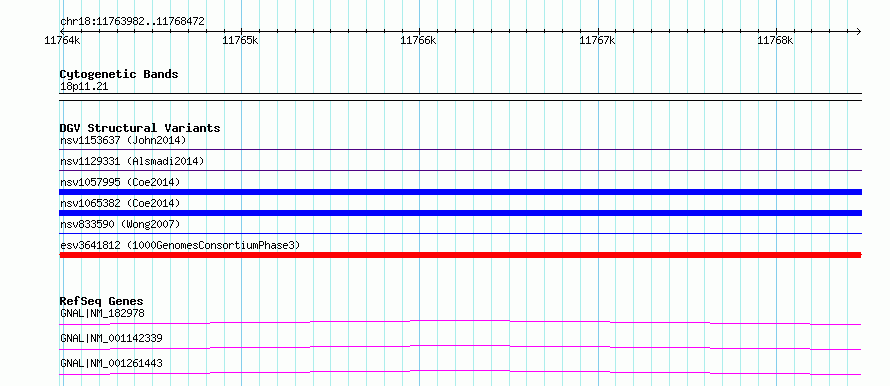Open transcript GNAL|NM_001261443
The image size is (890, 386).
111,363
